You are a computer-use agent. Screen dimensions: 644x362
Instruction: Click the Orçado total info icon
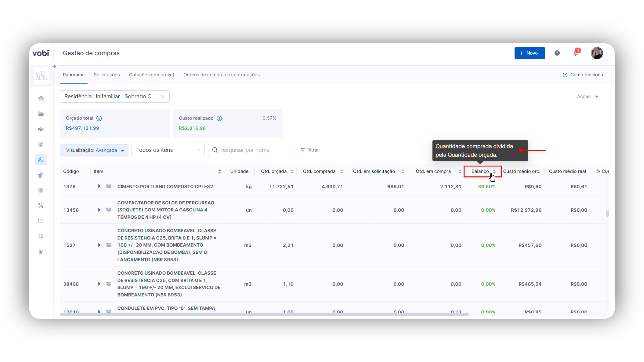[x=99, y=118]
